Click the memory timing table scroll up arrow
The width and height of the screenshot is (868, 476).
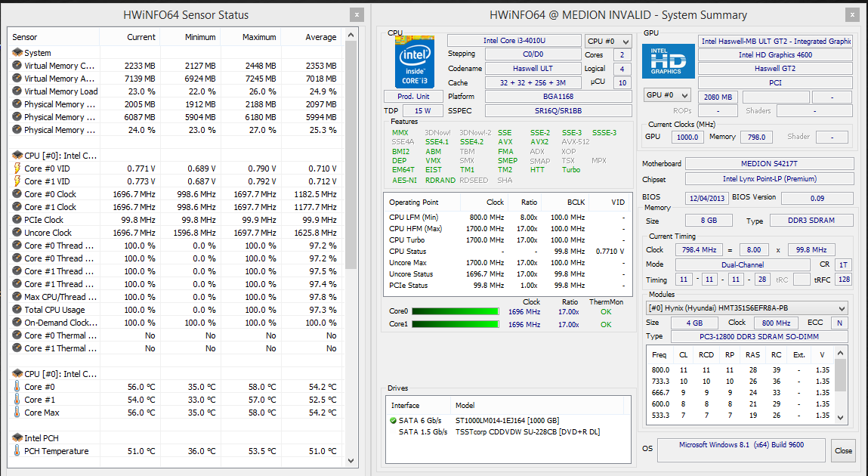tap(840, 353)
